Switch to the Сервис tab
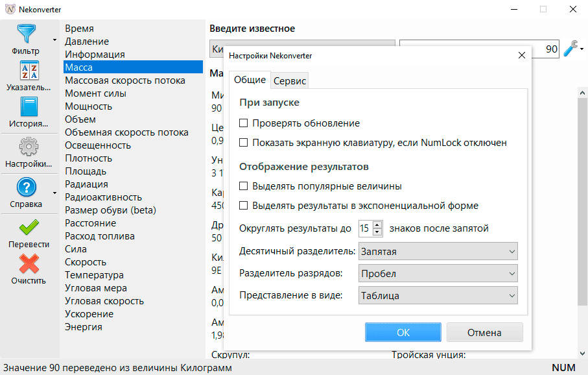The width and height of the screenshot is (588, 375). [290, 80]
